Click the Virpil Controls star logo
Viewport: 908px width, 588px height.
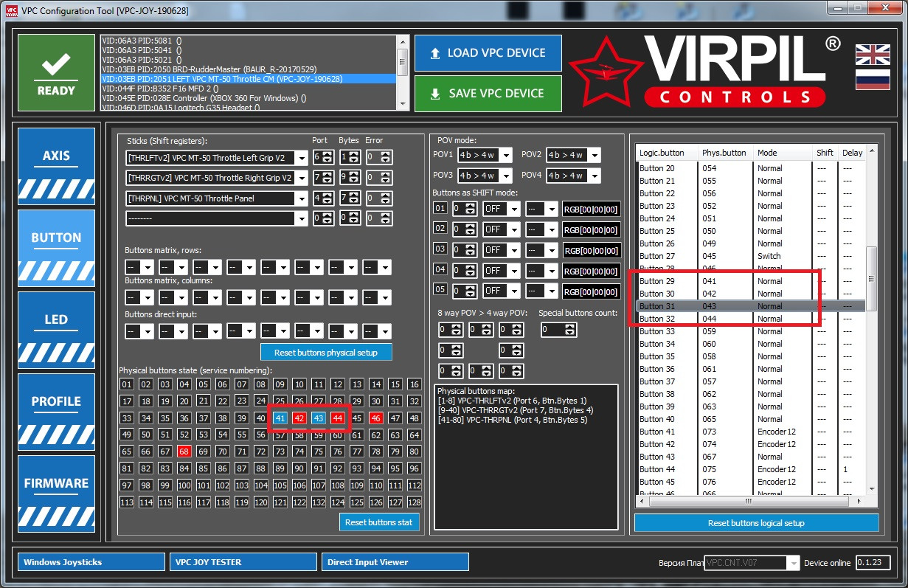605,72
